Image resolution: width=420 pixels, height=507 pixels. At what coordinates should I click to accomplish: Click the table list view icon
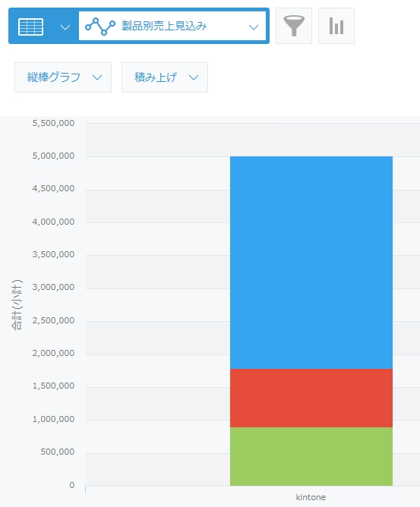click(30, 27)
